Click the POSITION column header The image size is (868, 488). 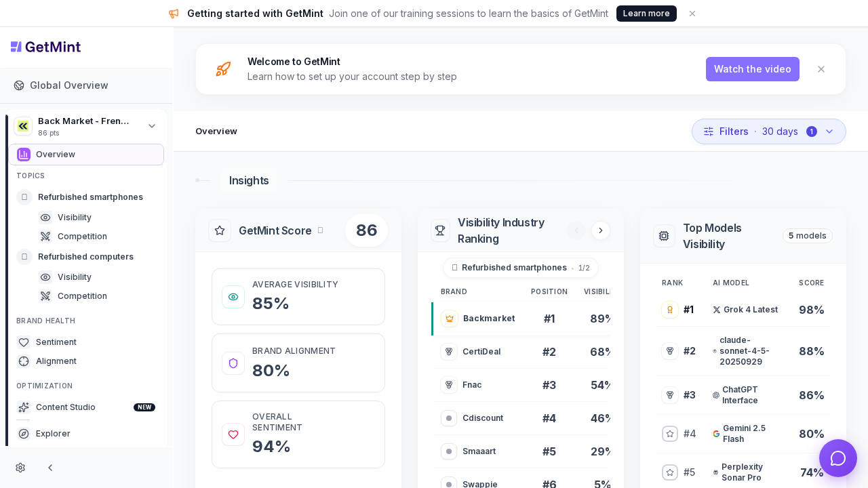549,292
